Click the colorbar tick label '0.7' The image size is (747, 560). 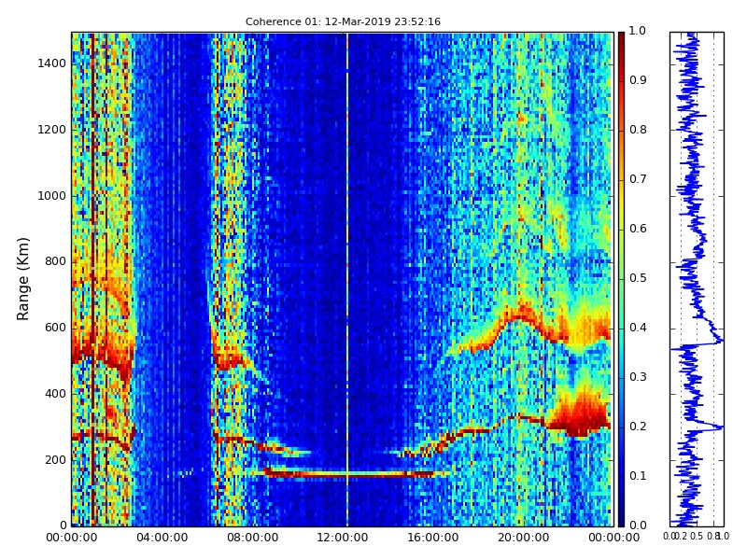(x=638, y=179)
